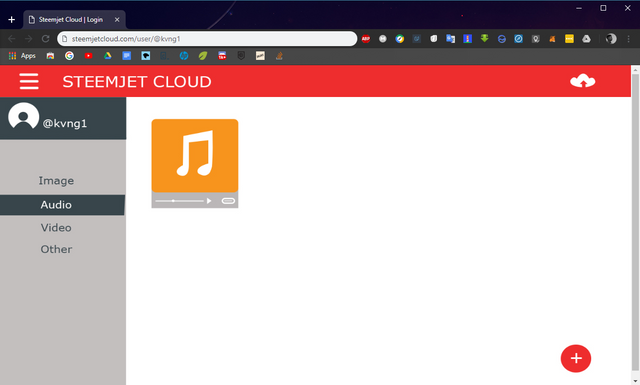The height and width of the screenshot is (385, 640).
Task: Open the HP bookmark icon
Action: [x=184, y=56]
